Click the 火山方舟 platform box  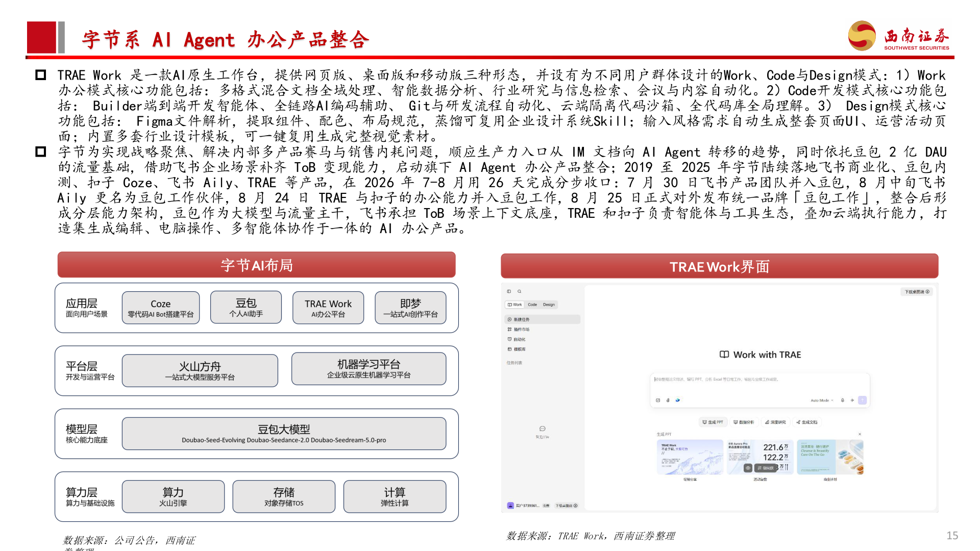point(200,371)
